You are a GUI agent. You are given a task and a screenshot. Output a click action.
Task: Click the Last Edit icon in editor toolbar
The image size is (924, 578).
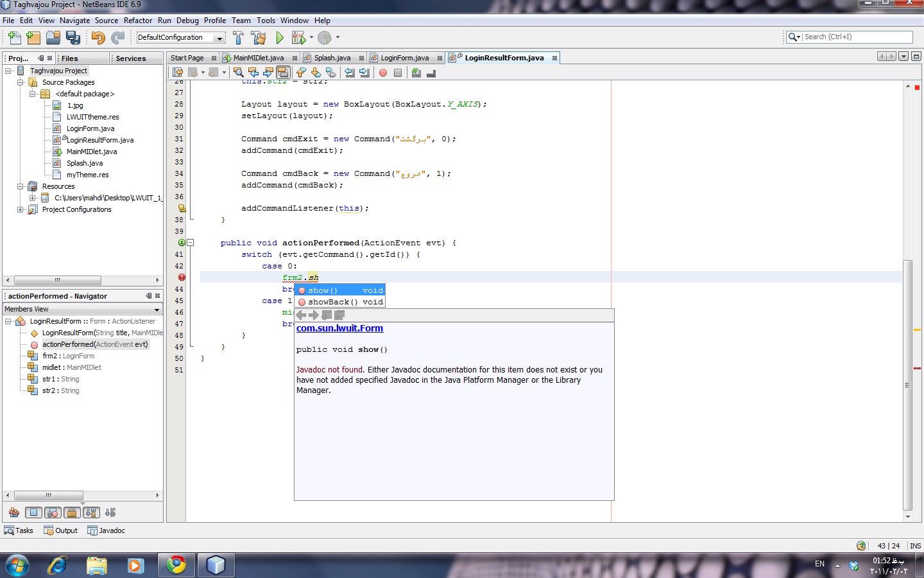(178, 73)
